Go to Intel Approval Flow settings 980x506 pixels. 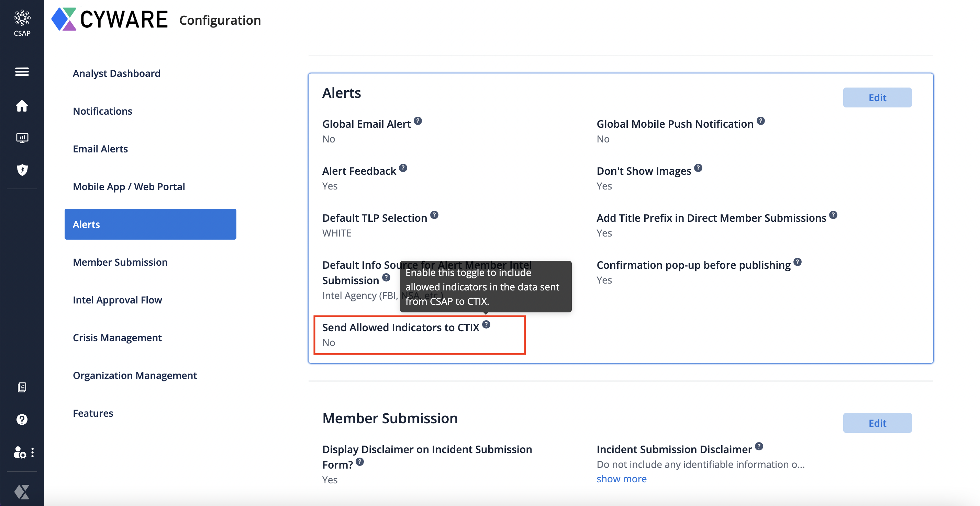point(117,300)
